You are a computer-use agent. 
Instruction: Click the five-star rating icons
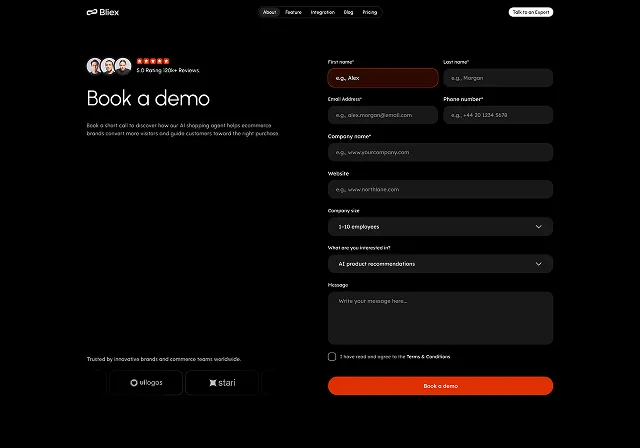(x=153, y=61)
